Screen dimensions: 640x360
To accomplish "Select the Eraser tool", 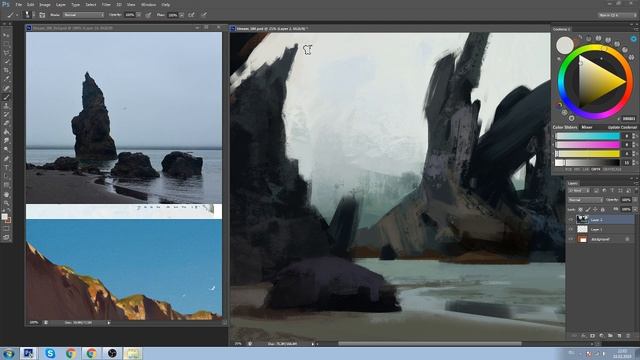I will [6, 124].
